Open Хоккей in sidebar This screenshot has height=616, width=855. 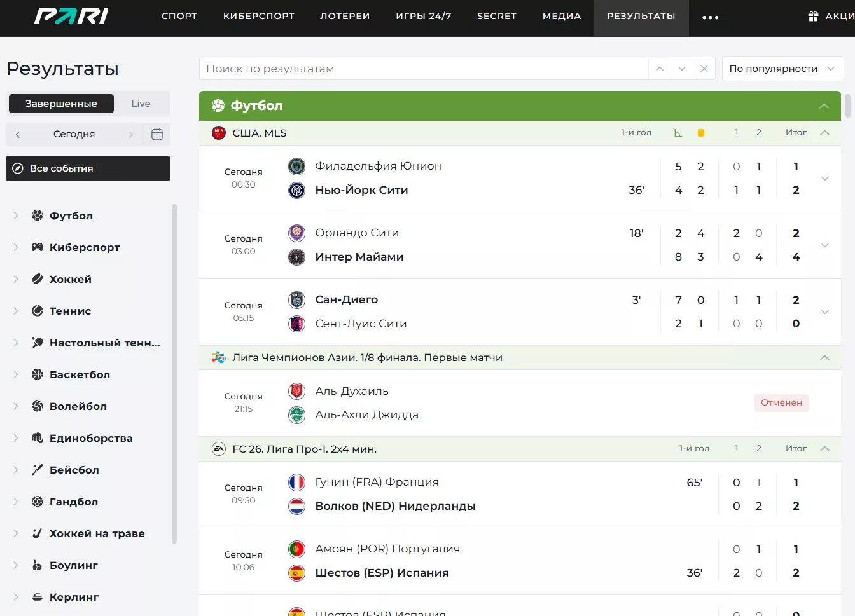70,279
